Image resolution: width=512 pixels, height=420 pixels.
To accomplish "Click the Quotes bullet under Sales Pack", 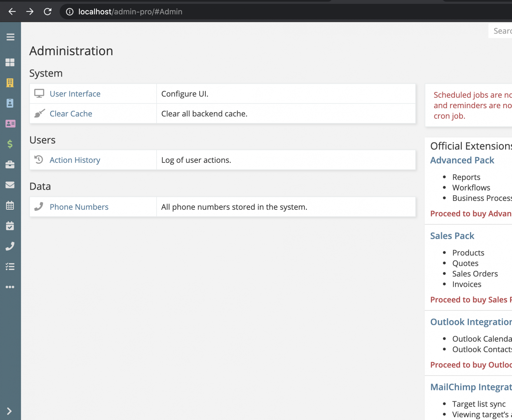I will pyautogui.click(x=465, y=263).
